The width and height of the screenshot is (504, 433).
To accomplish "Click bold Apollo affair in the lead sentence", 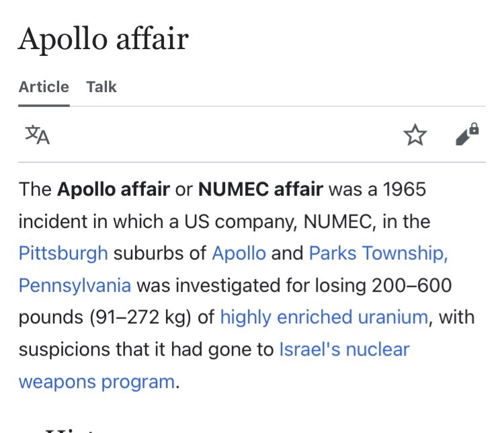I will 113,189.
